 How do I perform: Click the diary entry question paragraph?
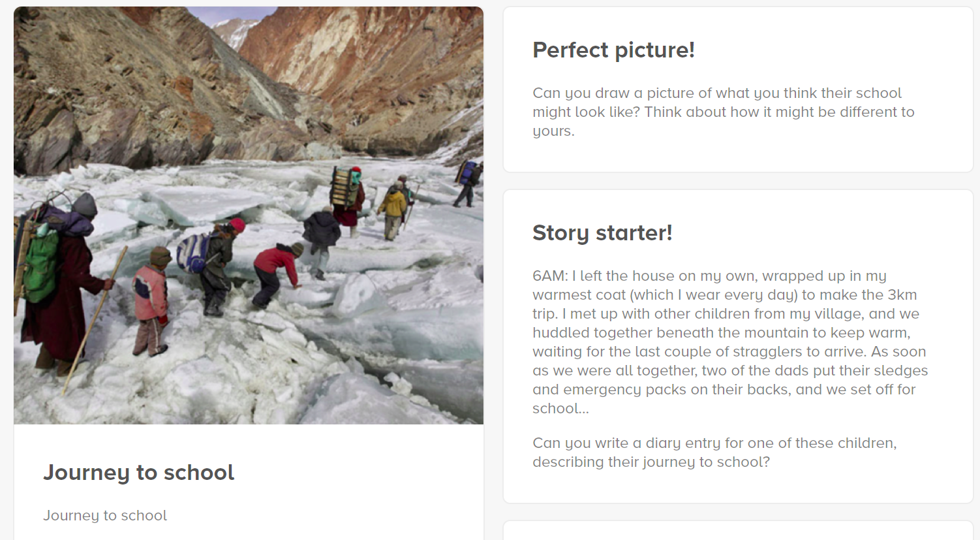pyautogui.click(x=714, y=452)
